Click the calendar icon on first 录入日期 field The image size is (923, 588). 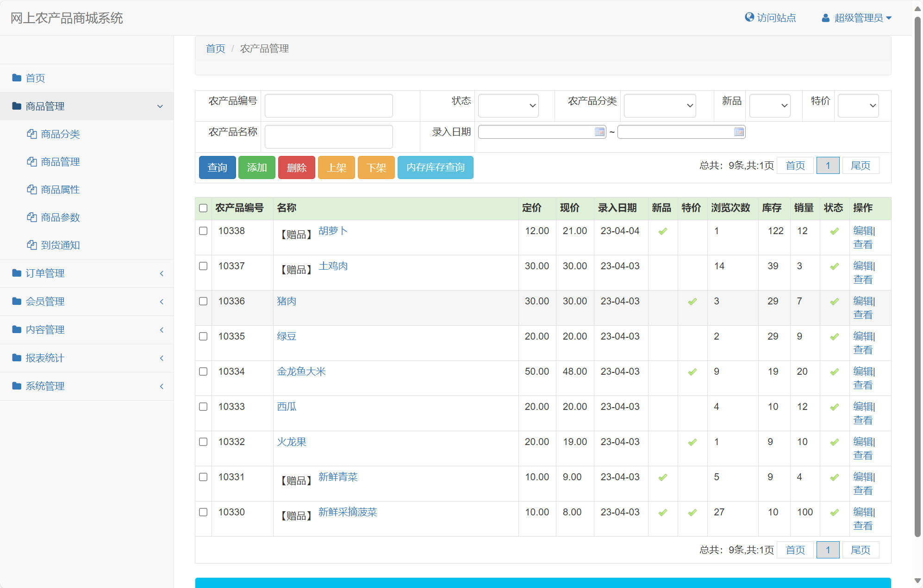point(599,132)
